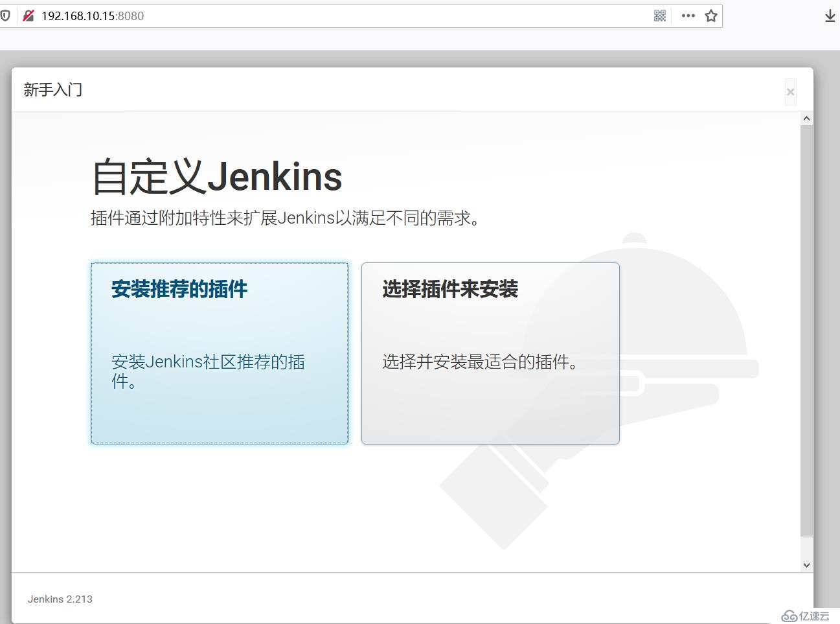840x624 pixels.
Task: Open the insecure connection lock icon
Action: click(28, 16)
